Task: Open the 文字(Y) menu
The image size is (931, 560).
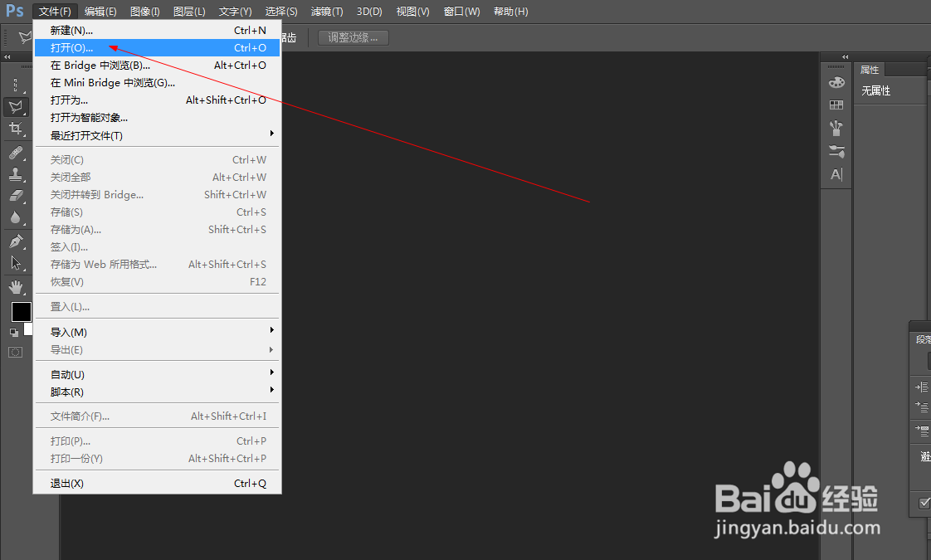Action: [235, 12]
